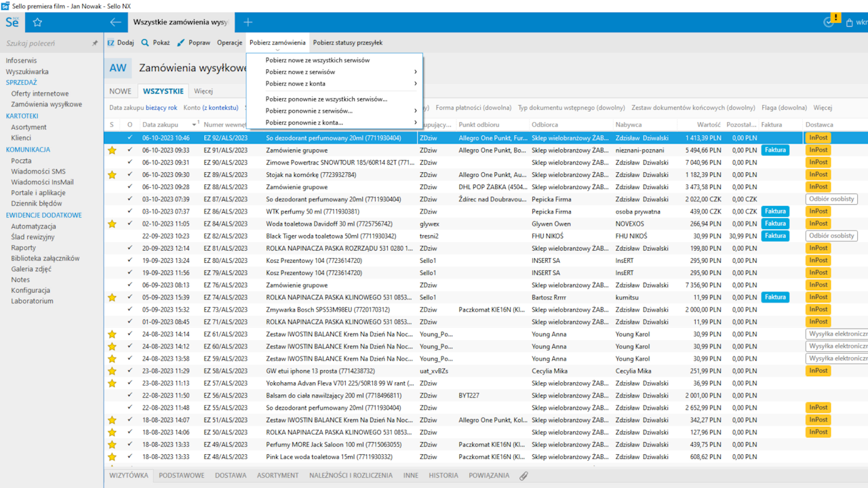The width and height of the screenshot is (868, 488).
Task: Toggle the star flag on EZ 58/ALS/2023
Action: tap(112, 371)
